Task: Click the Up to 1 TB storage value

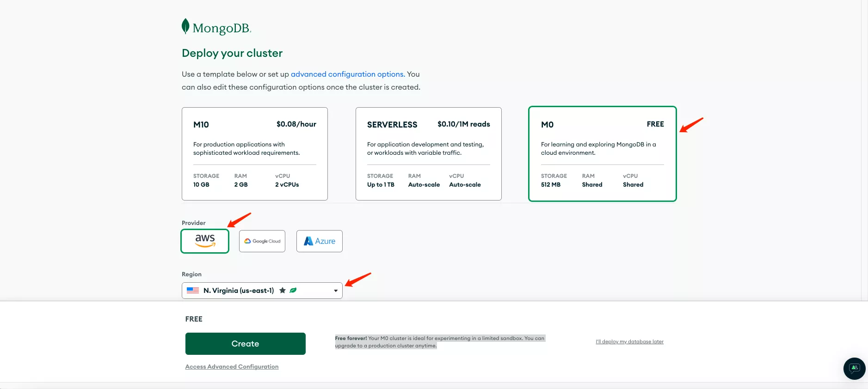Action: [x=381, y=185]
